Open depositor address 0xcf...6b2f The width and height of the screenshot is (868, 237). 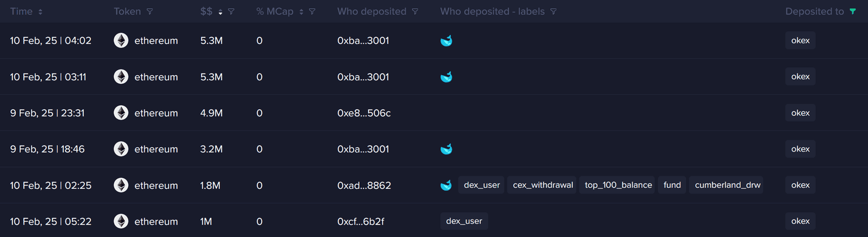pos(361,222)
